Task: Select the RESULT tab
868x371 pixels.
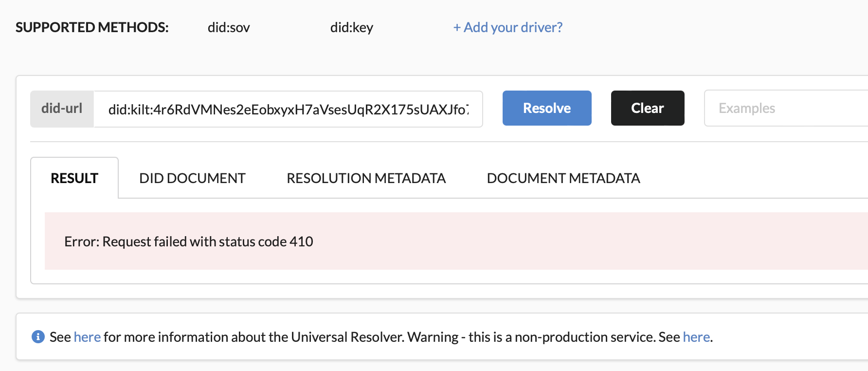Action: click(74, 178)
